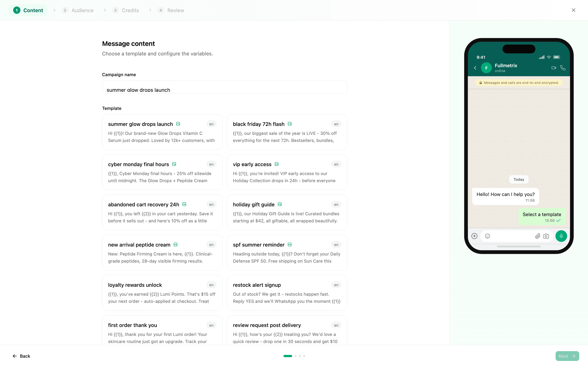Tap the plus icon in phone message bar
The image size is (588, 367).
(x=474, y=236)
